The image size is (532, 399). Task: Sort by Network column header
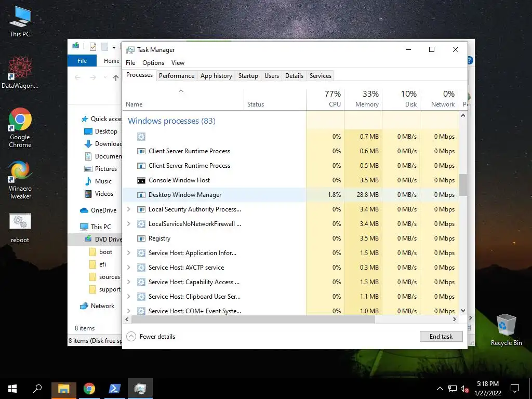point(440,99)
